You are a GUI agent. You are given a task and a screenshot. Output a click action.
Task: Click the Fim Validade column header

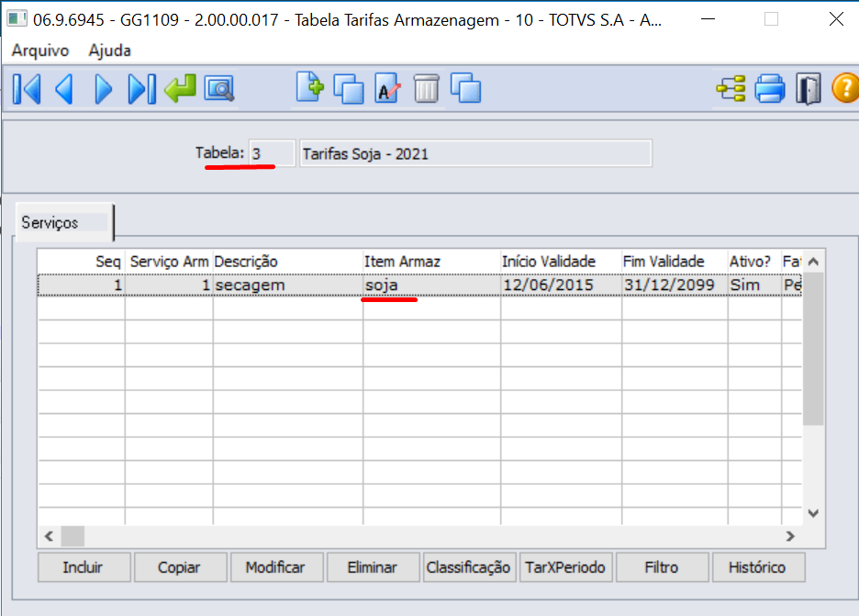pos(675,262)
